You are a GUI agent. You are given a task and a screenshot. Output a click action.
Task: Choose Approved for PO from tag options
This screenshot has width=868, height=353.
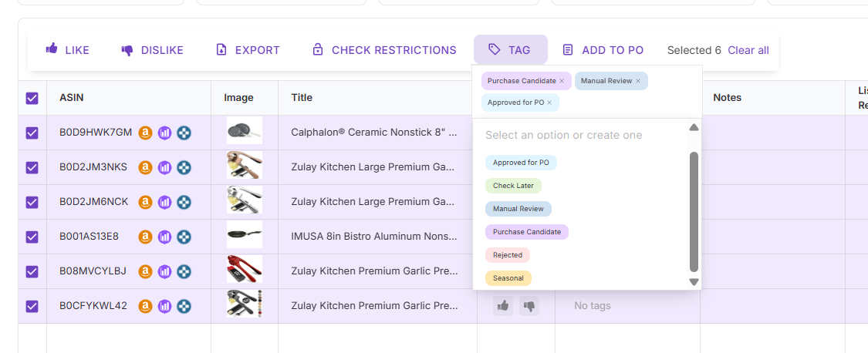(521, 163)
